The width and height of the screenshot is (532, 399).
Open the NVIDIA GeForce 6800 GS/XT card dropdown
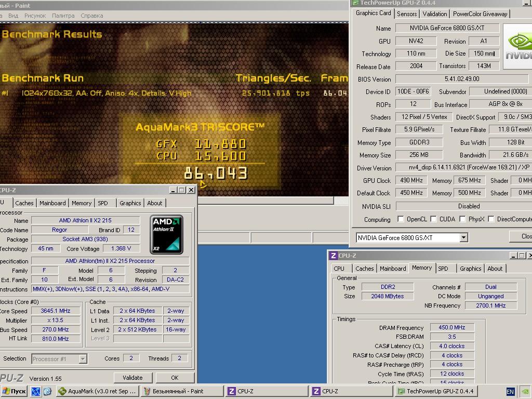(x=463, y=237)
